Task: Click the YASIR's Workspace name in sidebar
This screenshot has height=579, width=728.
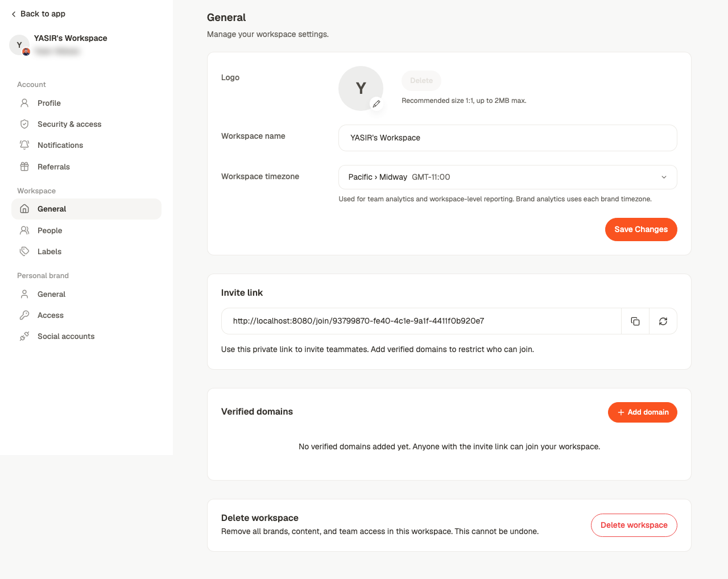Action: (x=71, y=38)
